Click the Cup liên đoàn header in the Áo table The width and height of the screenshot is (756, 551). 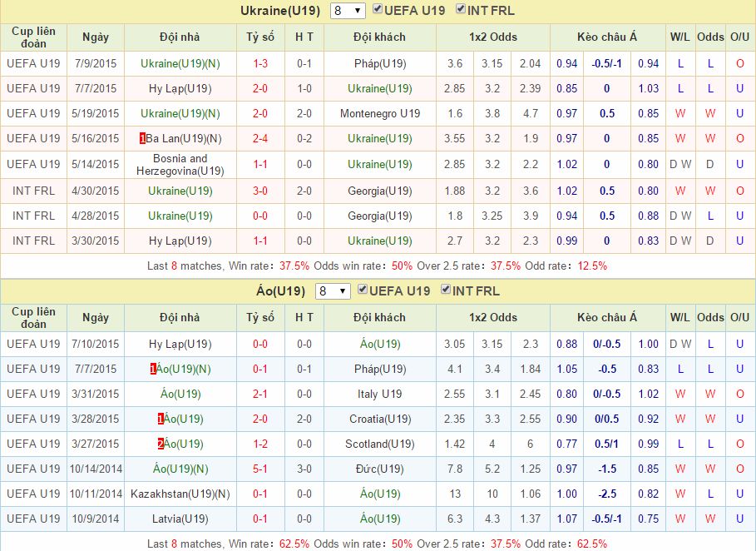33,317
